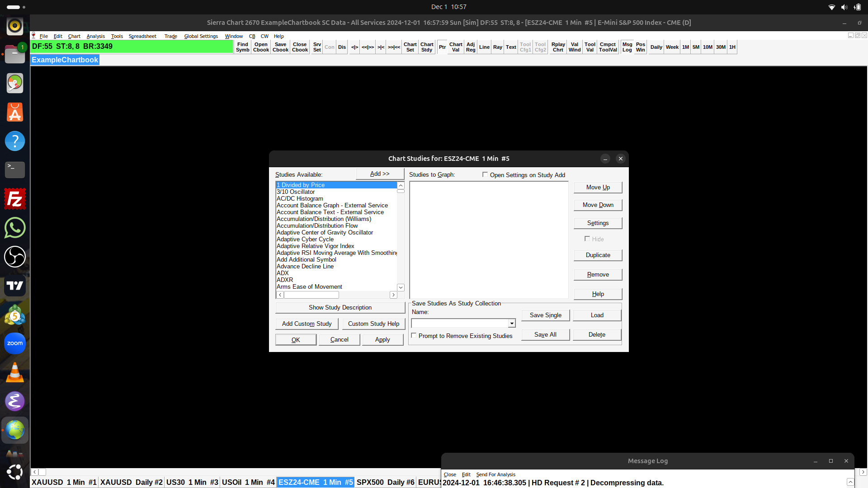The width and height of the screenshot is (868, 488).
Task: Click the Add >> button
Action: click(380, 174)
